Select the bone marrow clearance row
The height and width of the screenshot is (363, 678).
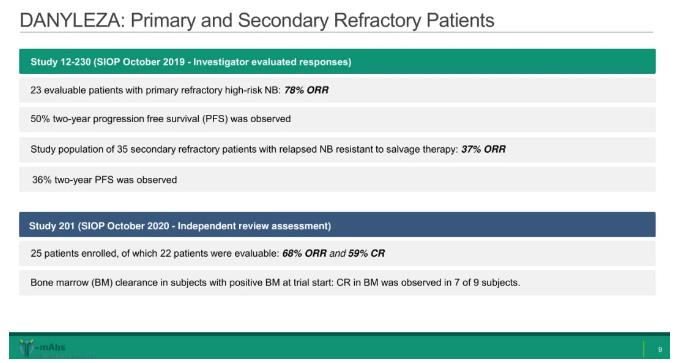click(x=337, y=283)
